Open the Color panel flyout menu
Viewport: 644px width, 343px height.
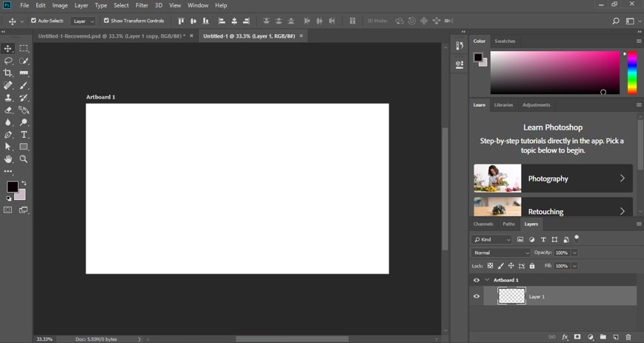click(x=639, y=41)
